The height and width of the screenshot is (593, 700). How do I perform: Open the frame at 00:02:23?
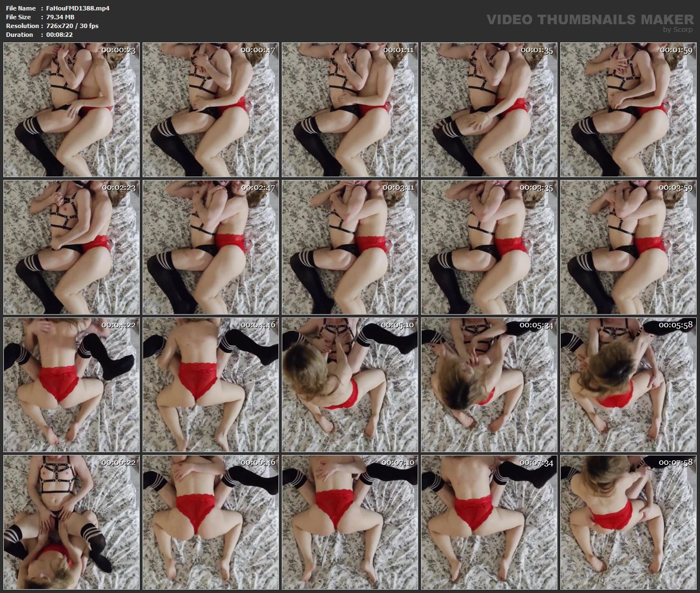pos(72,247)
